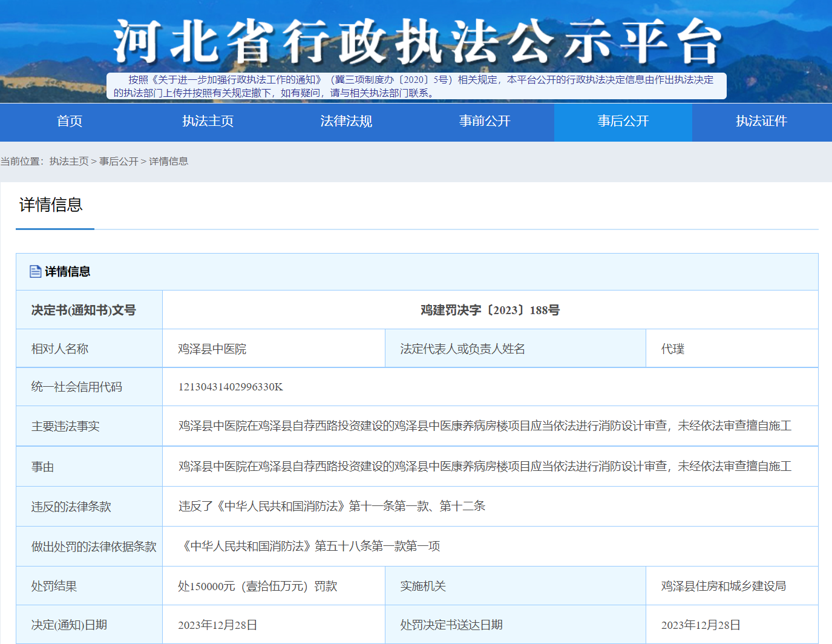Viewport: 832px width, 644px height.
Task: Click 事后公开 in the breadcrumb
Action: [119, 161]
